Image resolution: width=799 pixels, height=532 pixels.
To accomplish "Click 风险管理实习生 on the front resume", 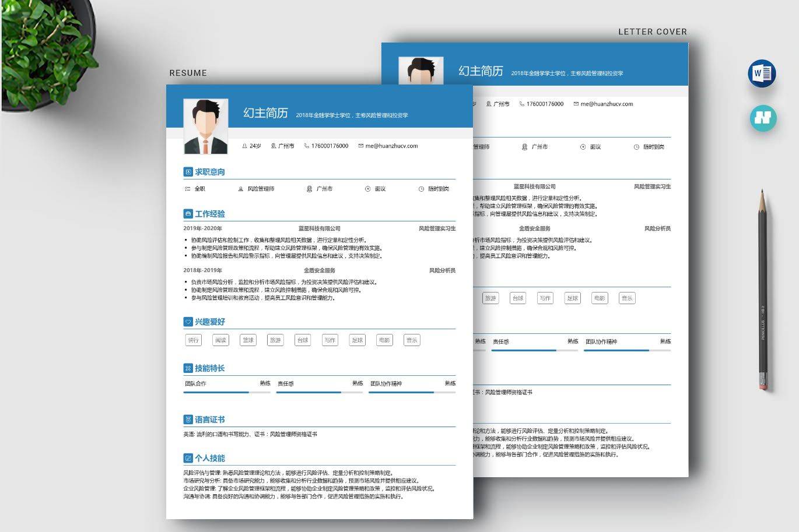I will pos(437,228).
